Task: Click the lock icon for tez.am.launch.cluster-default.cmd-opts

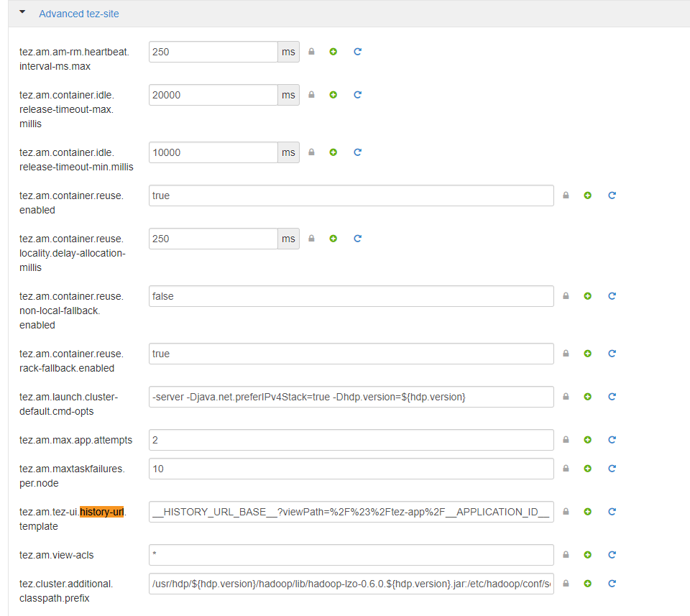Action: click(566, 396)
